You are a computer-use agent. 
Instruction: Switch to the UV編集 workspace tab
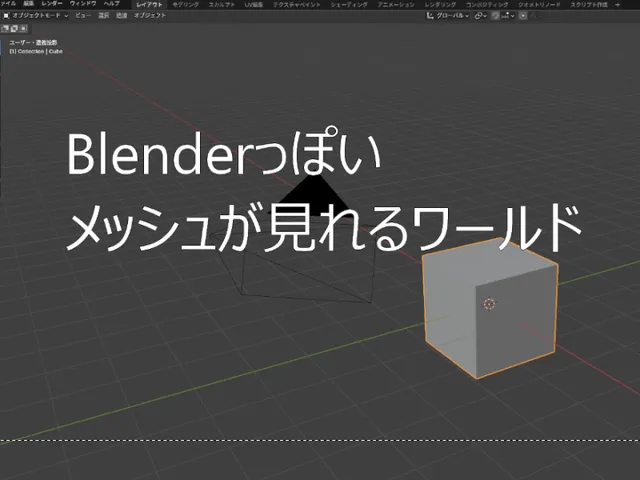pos(253,4)
